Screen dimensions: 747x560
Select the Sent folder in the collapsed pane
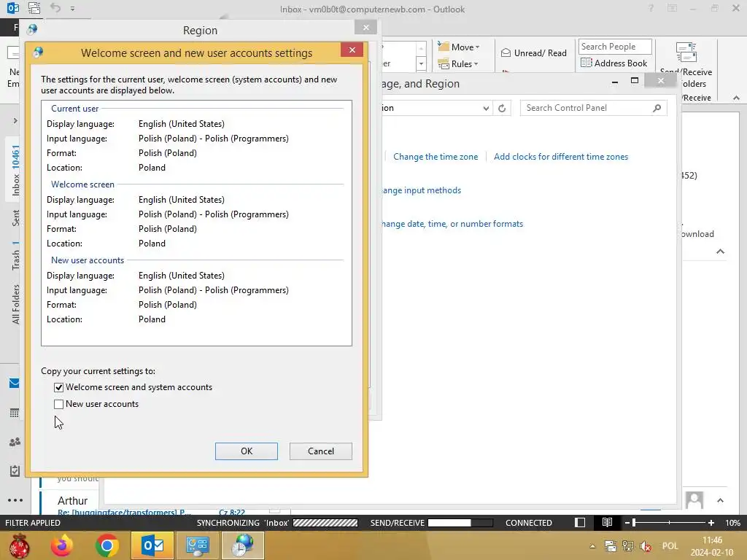(16, 218)
